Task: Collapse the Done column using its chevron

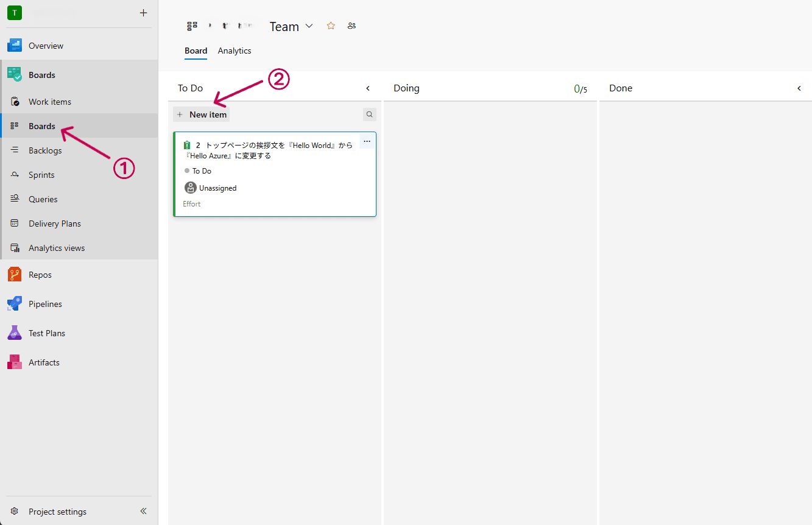Action: coord(799,88)
